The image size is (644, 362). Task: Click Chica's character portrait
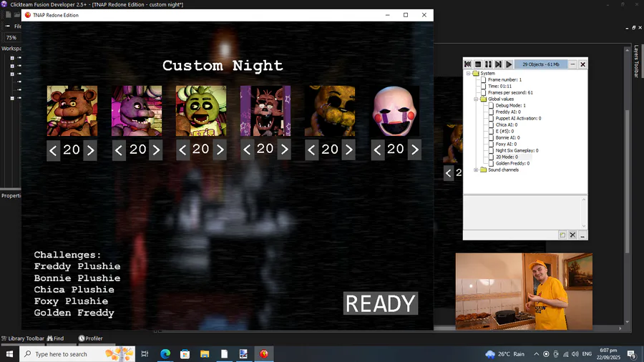click(x=201, y=111)
